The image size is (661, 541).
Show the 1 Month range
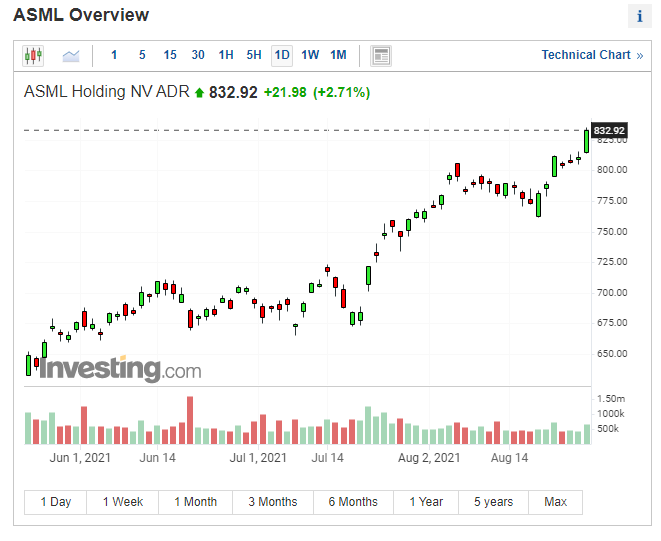pos(196,502)
